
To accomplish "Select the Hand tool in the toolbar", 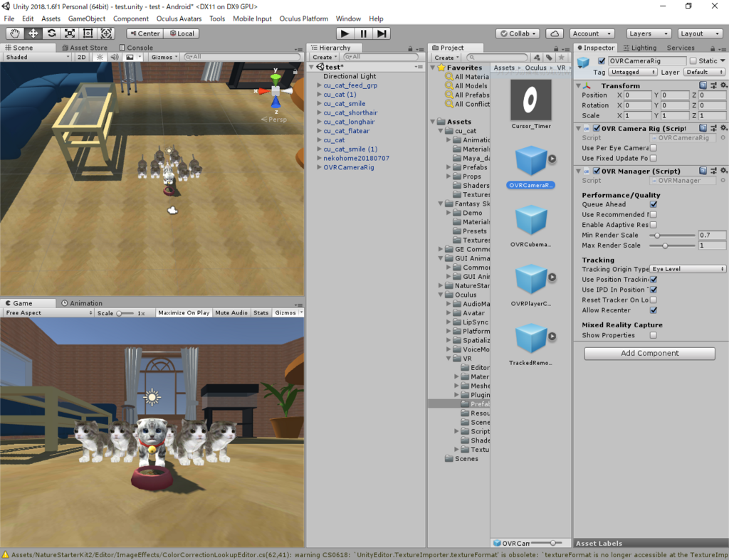I will point(15,33).
